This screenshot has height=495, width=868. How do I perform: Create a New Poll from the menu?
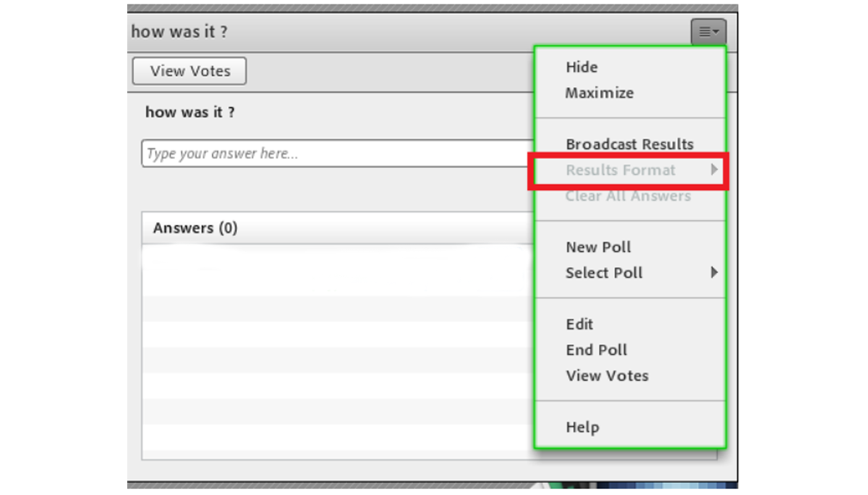click(598, 247)
